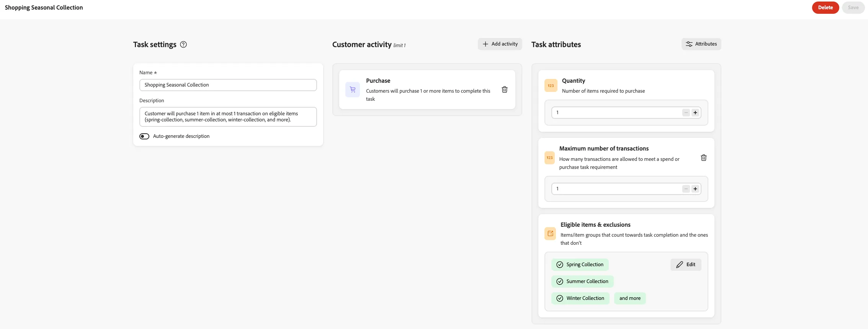868x329 pixels.
Task: Increase the Quantity value with plus
Action: (x=695, y=113)
